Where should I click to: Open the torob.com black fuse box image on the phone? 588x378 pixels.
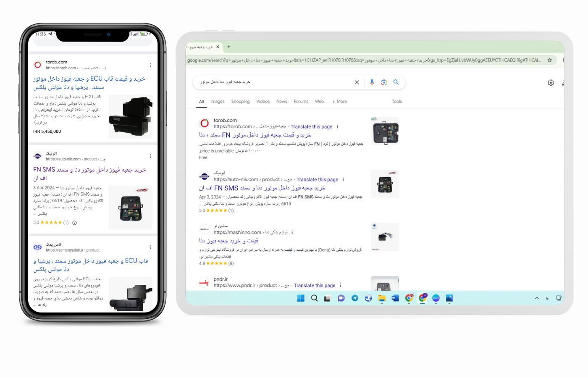tap(131, 116)
